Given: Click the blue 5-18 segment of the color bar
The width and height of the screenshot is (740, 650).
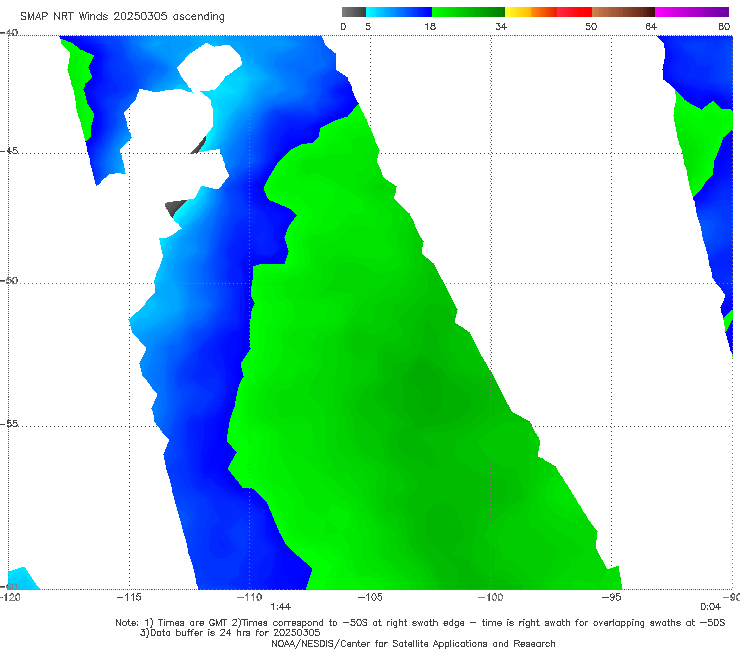Looking at the screenshot, I should tap(399, 12).
